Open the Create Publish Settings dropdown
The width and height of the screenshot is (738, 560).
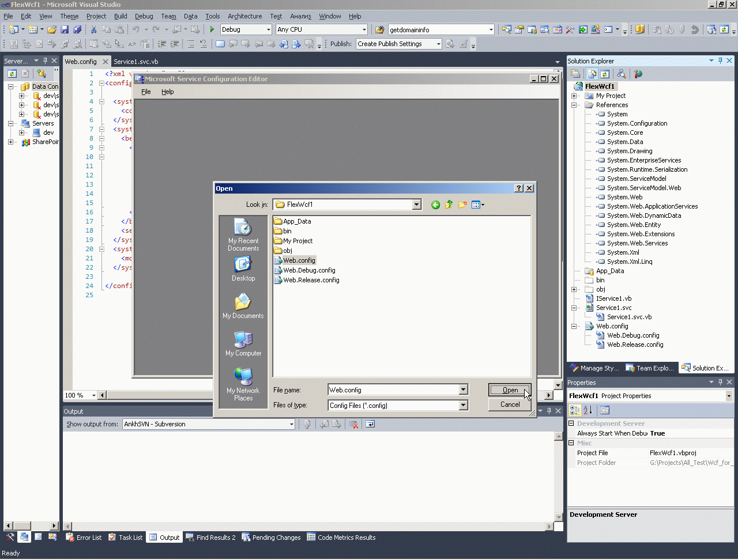coord(438,44)
